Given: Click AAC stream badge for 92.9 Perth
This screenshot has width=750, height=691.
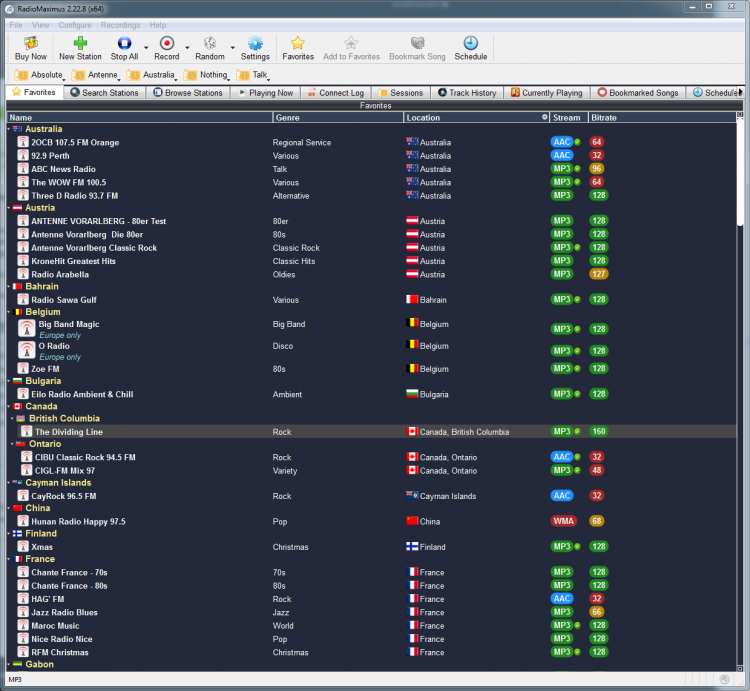Looking at the screenshot, I should click(x=562, y=155).
